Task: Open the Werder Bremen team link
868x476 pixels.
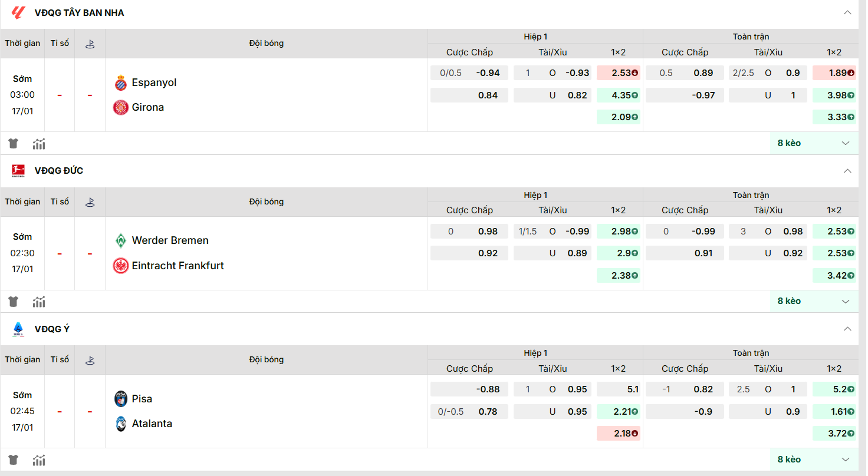Action: pyautogui.click(x=170, y=240)
